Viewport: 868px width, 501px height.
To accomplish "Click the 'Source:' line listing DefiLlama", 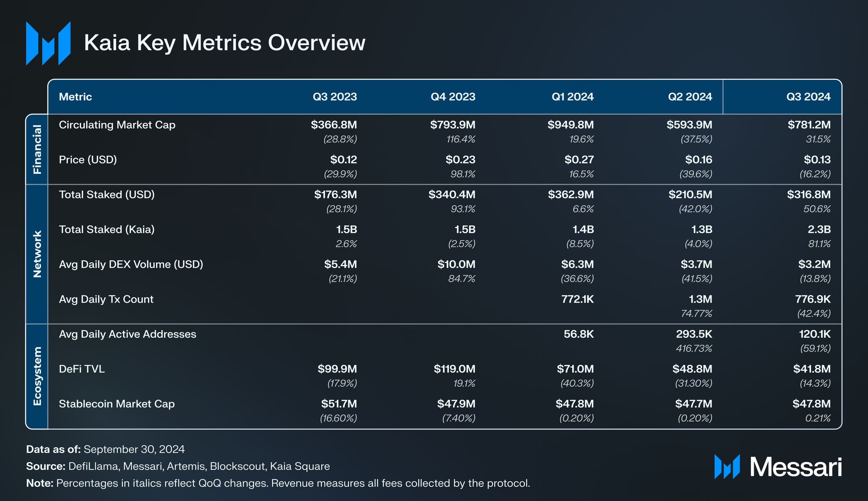I will coord(178,467).
